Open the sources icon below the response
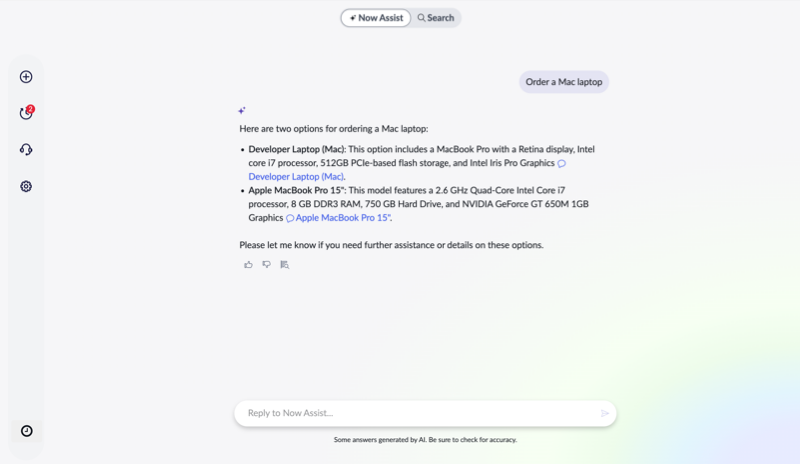This screenshot has width=800, height=464. 285,264
